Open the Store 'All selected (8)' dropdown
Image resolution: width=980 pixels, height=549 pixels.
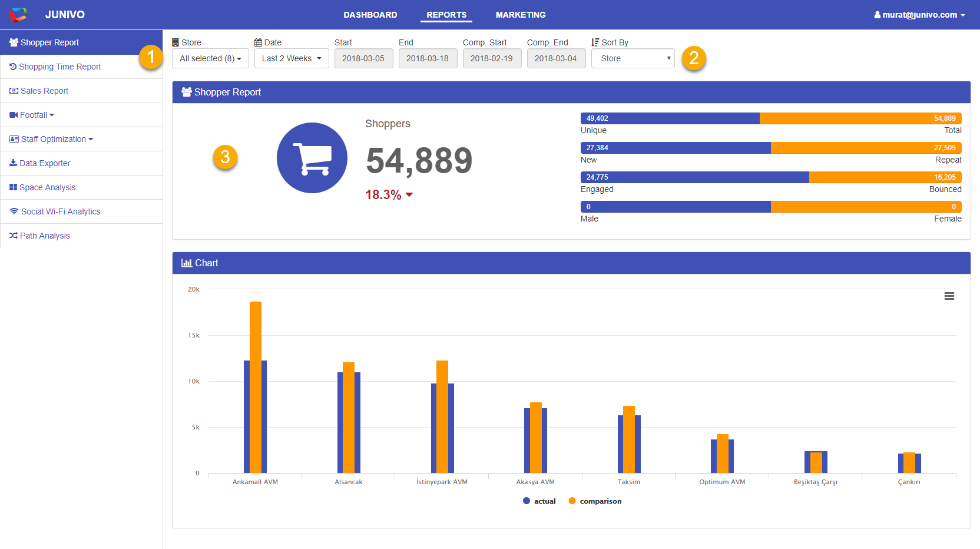tap(210, 58)
